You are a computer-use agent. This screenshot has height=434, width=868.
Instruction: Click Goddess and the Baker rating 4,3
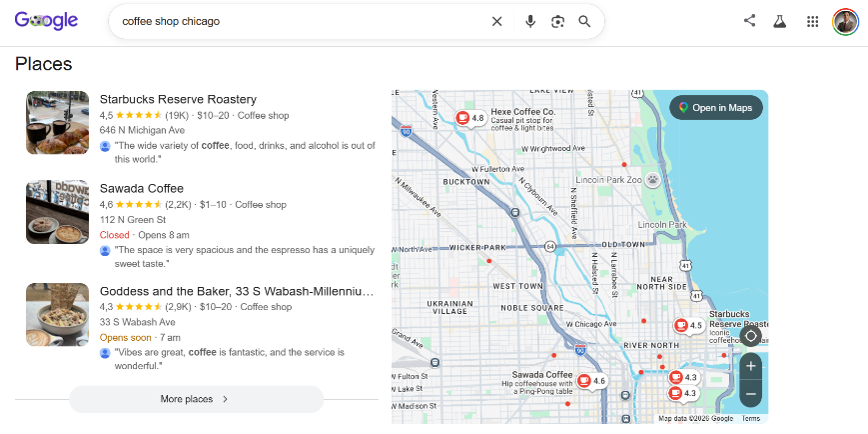131,307
